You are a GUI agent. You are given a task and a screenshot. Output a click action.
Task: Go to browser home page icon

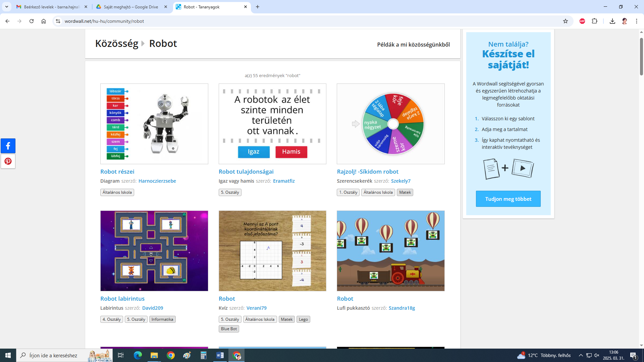(x=44, y=21)
